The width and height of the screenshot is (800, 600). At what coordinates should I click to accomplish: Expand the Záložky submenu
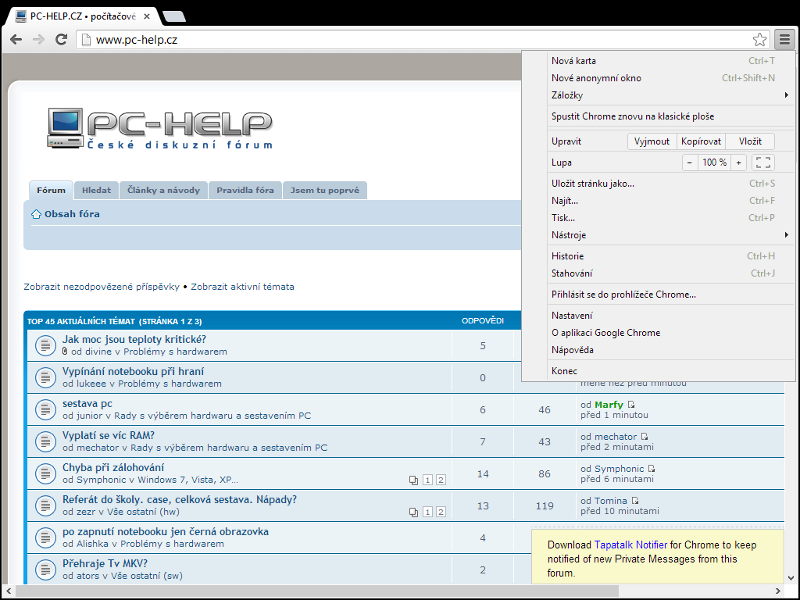click(x=671, y=95)
